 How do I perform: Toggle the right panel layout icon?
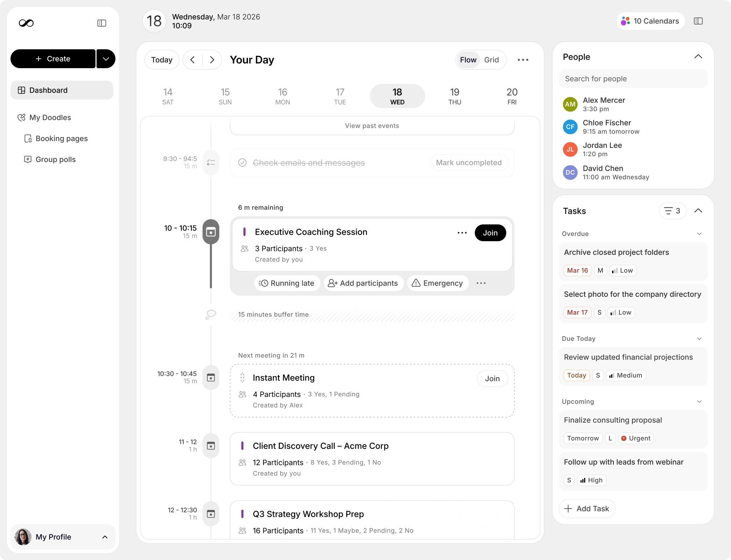[x=698, y=21]
